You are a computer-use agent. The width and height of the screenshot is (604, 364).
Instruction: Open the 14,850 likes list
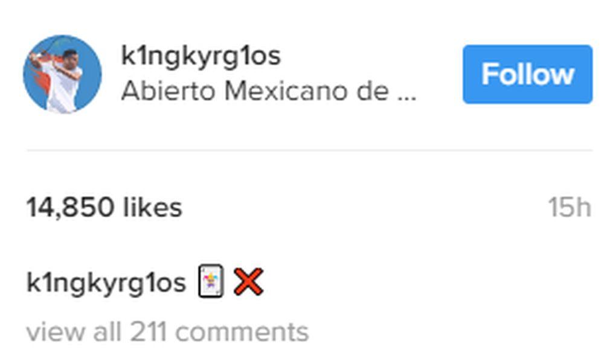click(104, 208)
